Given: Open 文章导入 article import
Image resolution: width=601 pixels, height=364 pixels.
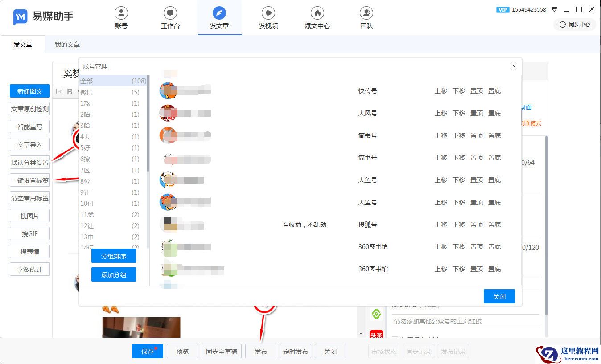Looking at the screenshot, I should tap(30, 145).
